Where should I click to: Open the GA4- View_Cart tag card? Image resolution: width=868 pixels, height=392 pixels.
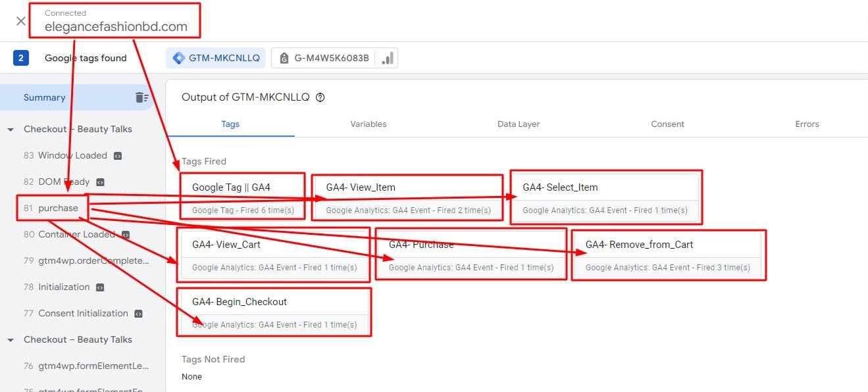(x=274, y=255)
